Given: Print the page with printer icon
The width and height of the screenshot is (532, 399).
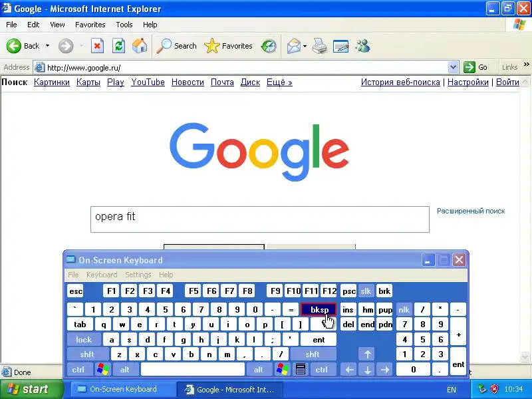Looking at the screenshot, I should click(320, 46).
